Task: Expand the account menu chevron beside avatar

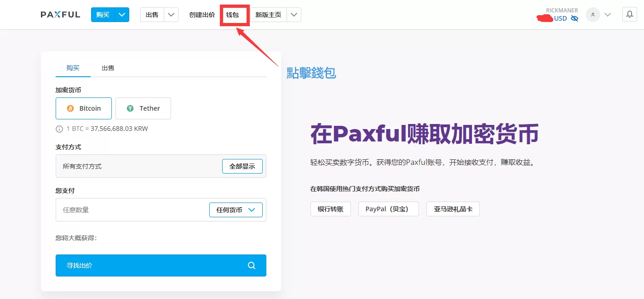Action: point(608,15)
